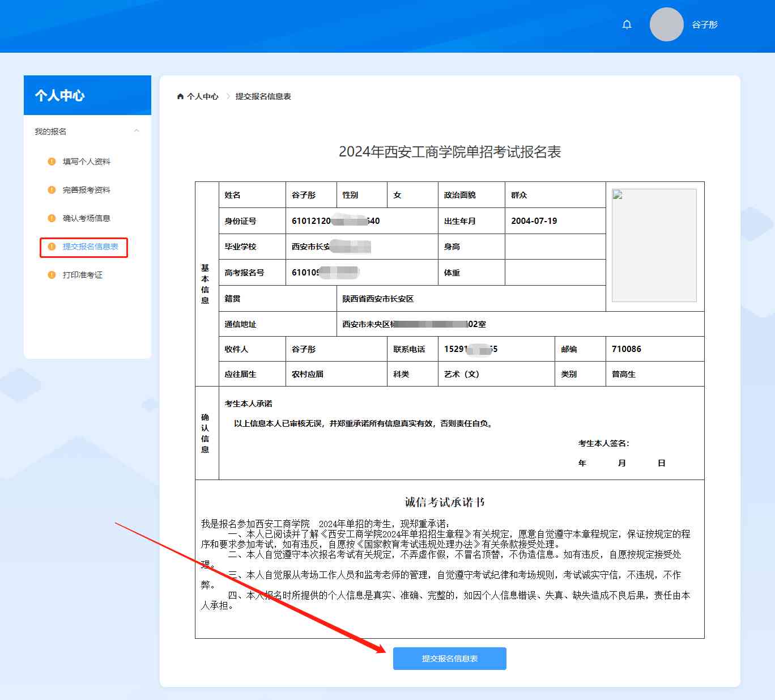Click the warning icon beside 提交报名信息表
775x700 pixels.
tap(52, 247)
